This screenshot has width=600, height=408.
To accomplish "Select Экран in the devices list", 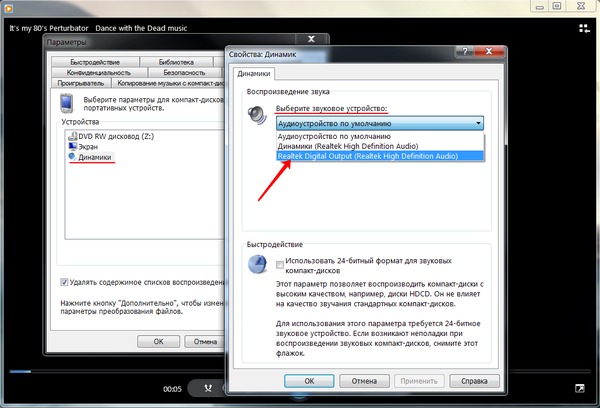I will point(83,147).
